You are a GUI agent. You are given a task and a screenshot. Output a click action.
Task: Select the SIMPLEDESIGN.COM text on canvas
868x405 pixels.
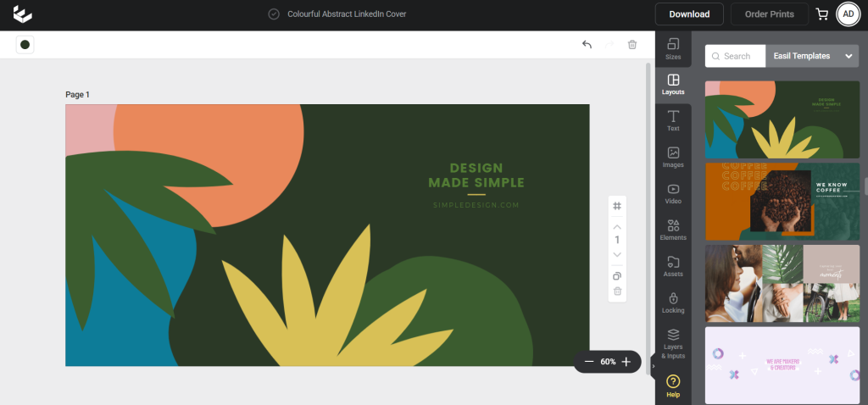pos(476,205)
